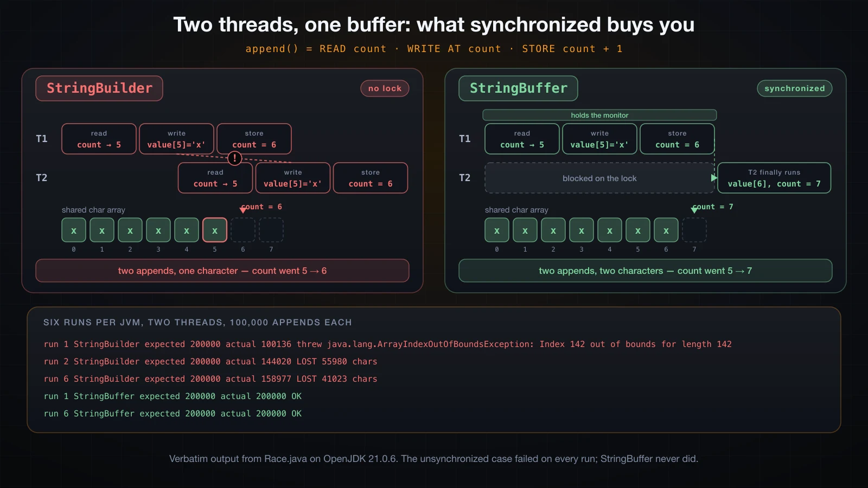868x488 pixels.
Task: Select the StringBuilder title badge
Action: coord(99,88)
